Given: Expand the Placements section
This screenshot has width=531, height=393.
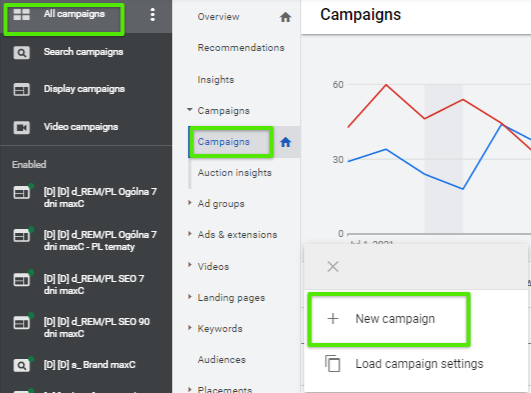Looking at the screenshot, I should click(x=190, y=389).
